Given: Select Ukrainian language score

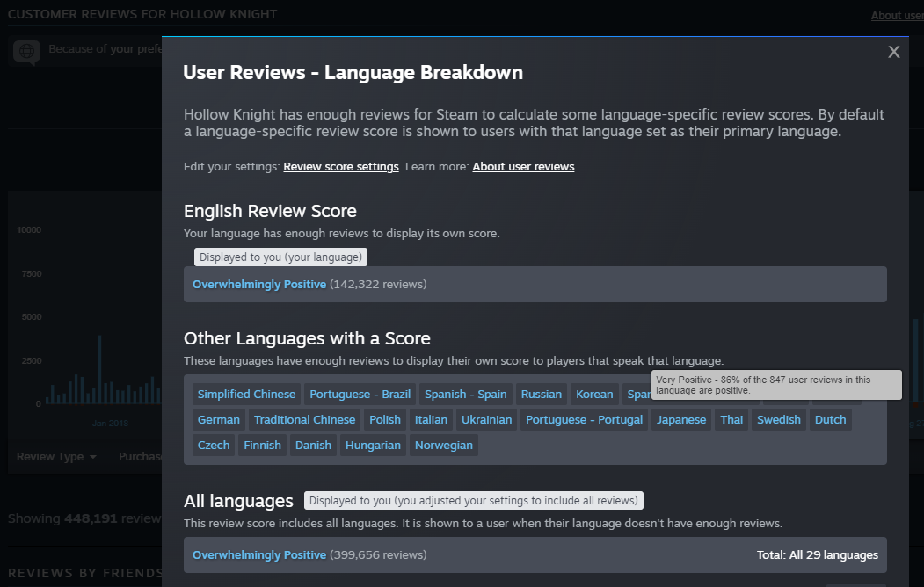Looking at the screenshot, I should click(486, 420).
